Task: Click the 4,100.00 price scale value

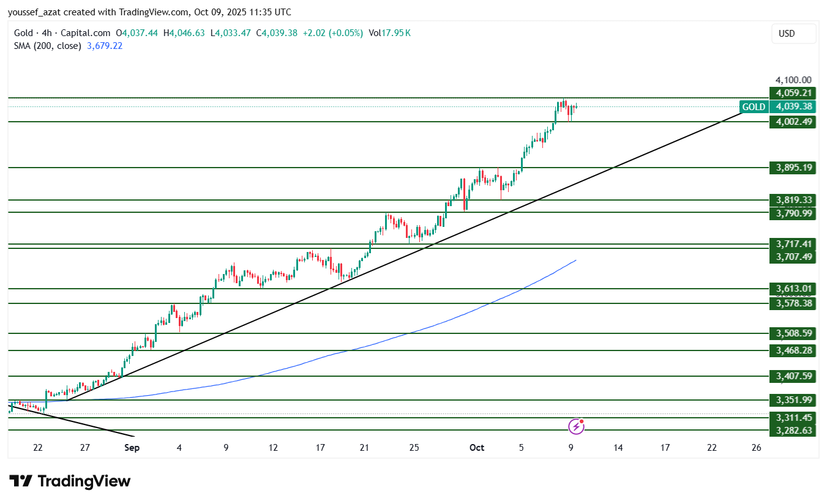Action: pos(793,80)
